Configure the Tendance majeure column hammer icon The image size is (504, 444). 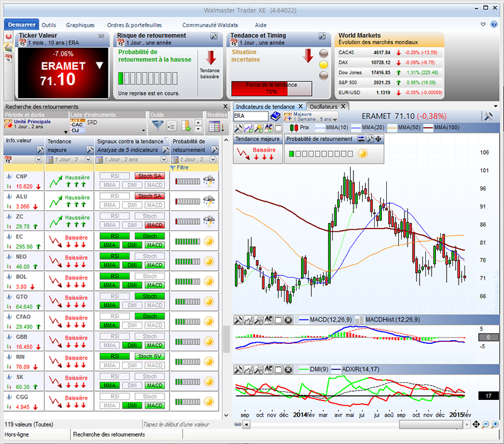pyautogui.click(x=89, y=150)
